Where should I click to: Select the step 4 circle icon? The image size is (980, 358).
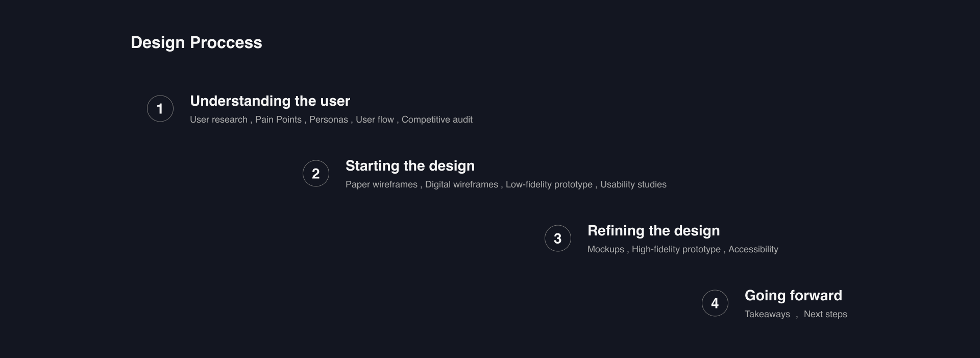click(x=715, y=303)
